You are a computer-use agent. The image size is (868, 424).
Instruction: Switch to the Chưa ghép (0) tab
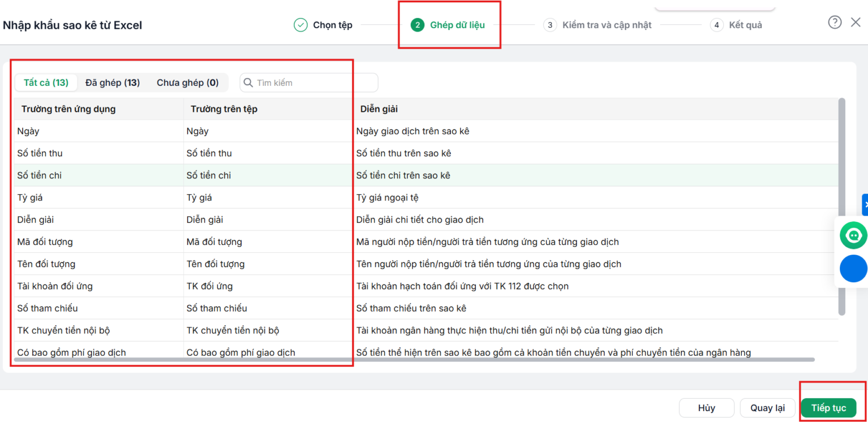pyautogui.click(x=188, y=82)
